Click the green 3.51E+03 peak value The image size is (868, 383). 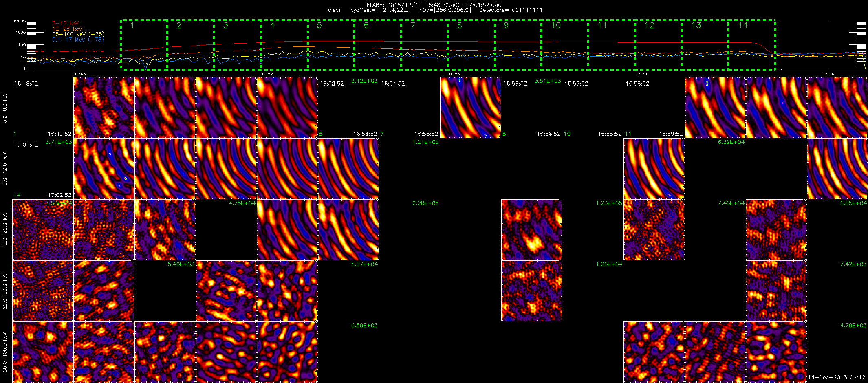tap(548, 81)
